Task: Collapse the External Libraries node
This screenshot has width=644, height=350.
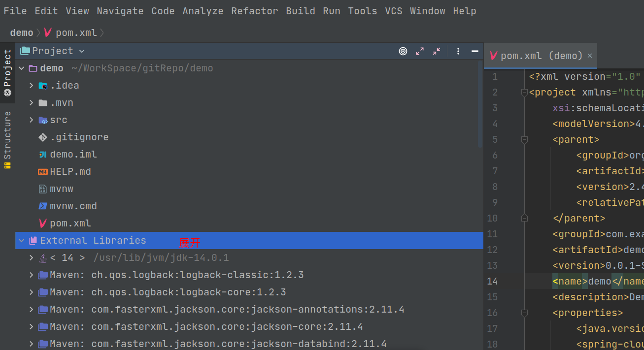Action: [21, 241]
